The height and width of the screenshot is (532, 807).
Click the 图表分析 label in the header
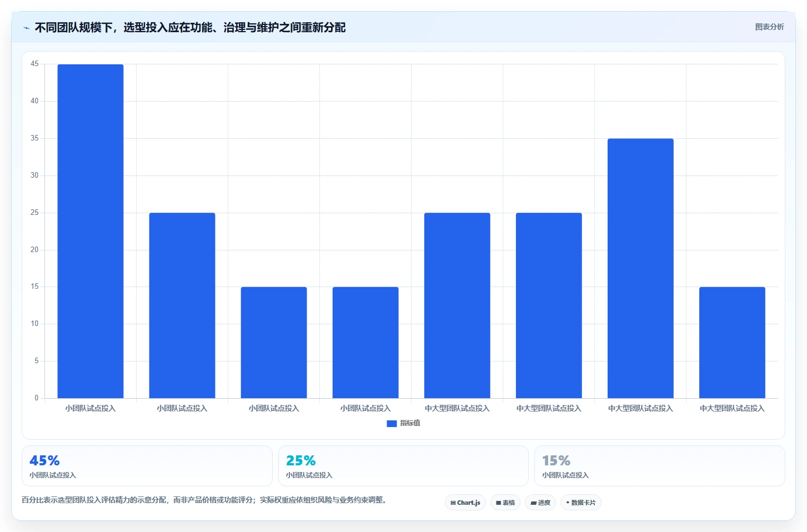click(x=769, y=27)
